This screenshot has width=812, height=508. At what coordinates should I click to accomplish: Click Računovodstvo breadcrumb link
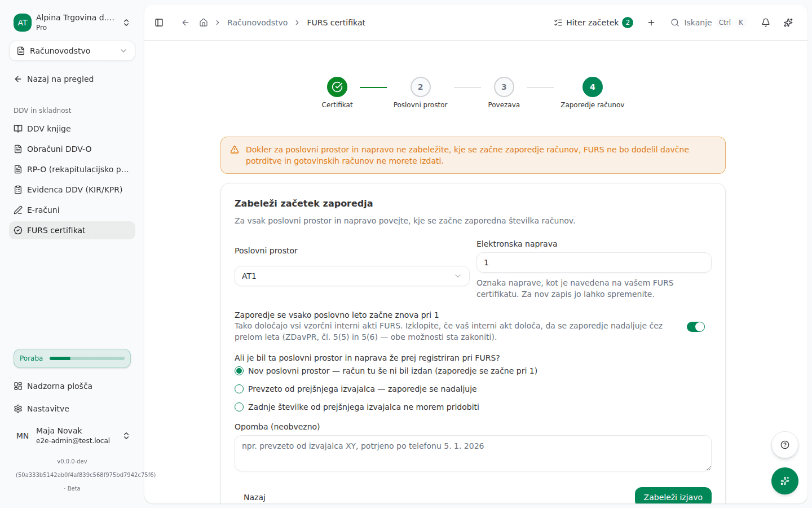coord(257,23)
